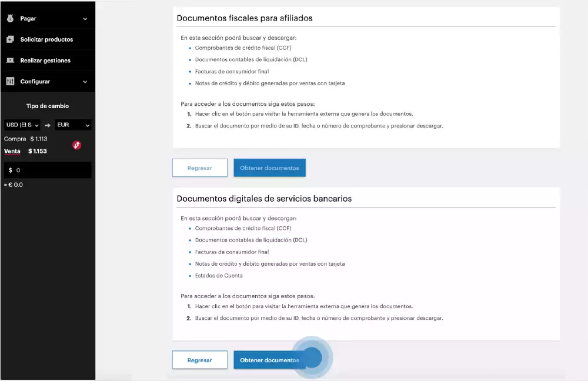Click the Tipo de cambio heading
Screen dimensions: 588x381
48,106
